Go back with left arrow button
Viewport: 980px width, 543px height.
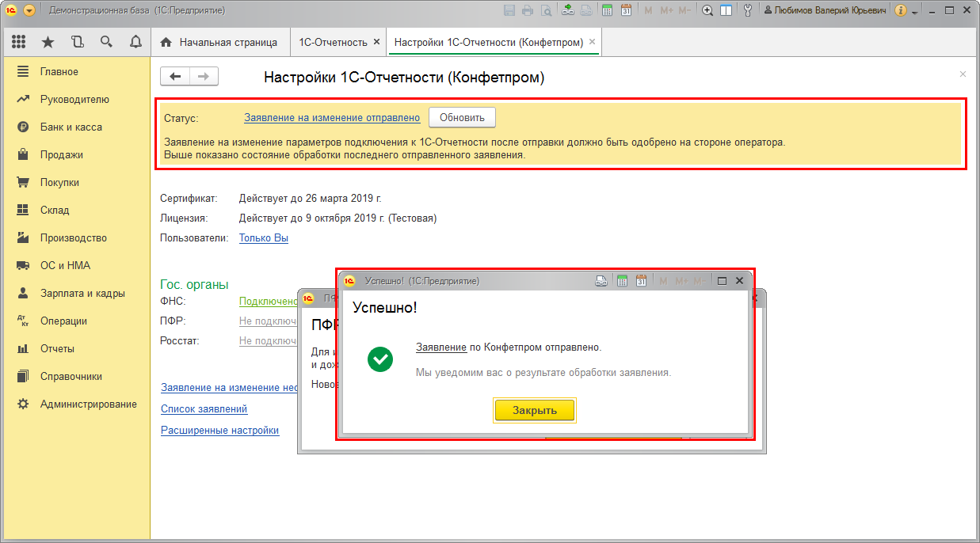pos(175,76)
